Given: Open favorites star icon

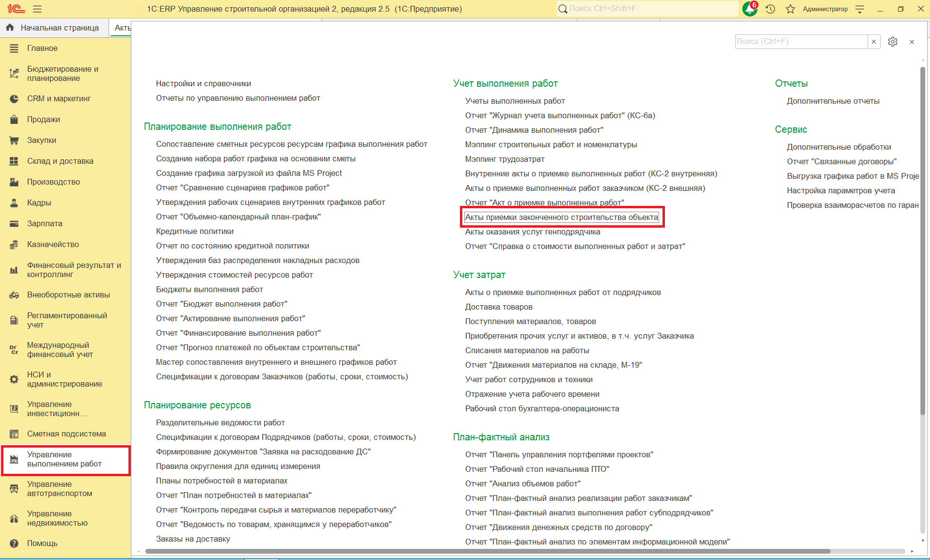Looking at the screenshot, I should [x=790, y=9].
